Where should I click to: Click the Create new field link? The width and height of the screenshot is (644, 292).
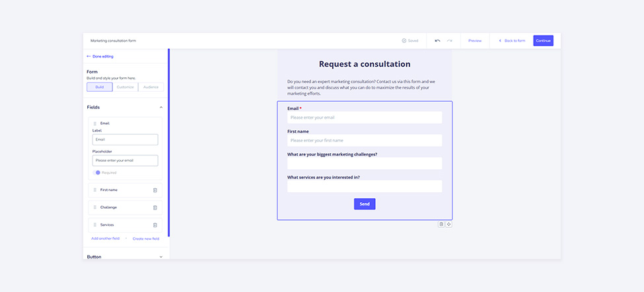tap(146, 238)
